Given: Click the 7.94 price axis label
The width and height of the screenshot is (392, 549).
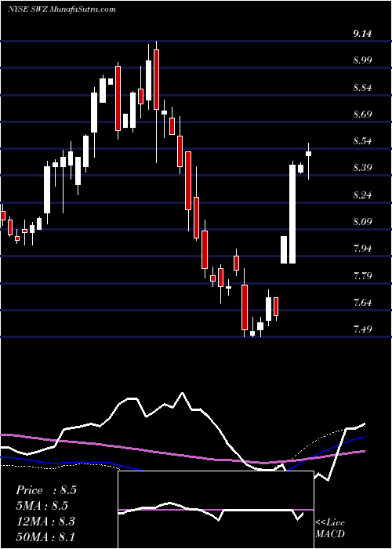Looking at the screenshot, I should coord(362,249).
